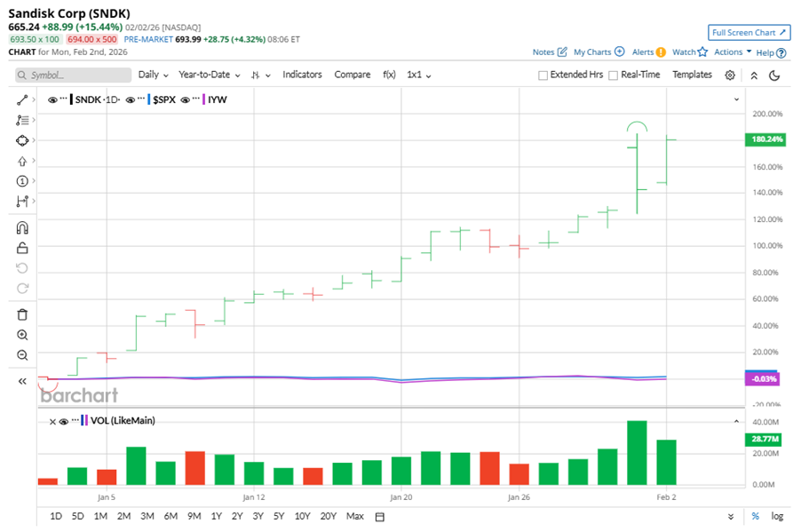Open the Indicators menu
This screenshot has height=532, width=801.
pyautogui.click(x=302, y=75)
